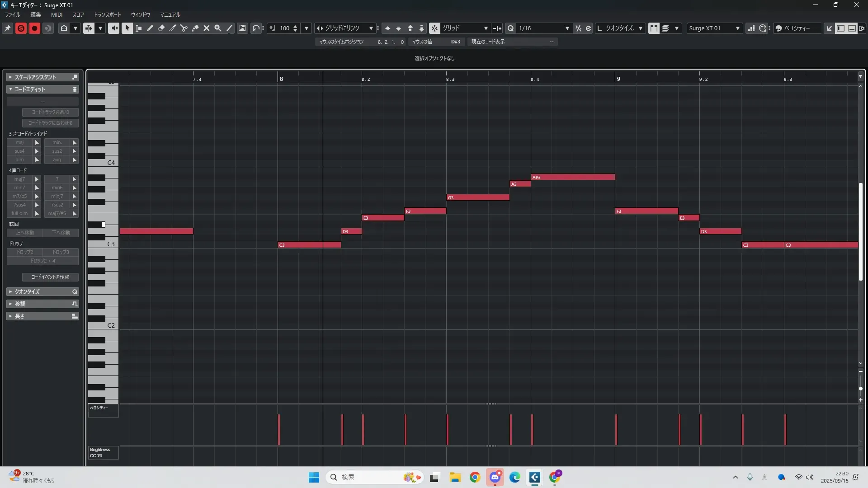Click the A#3 note in piano roll
The image size is (868, 488).
coord(573,177)
